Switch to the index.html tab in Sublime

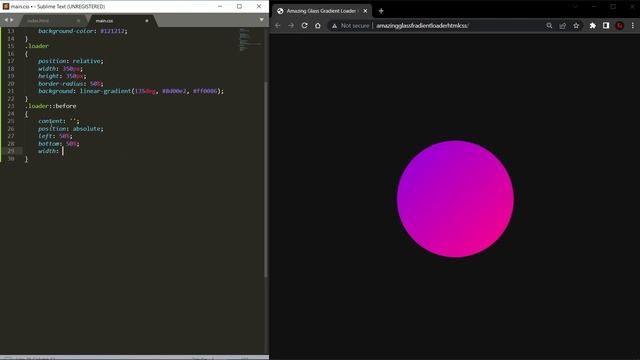[38, 20]
